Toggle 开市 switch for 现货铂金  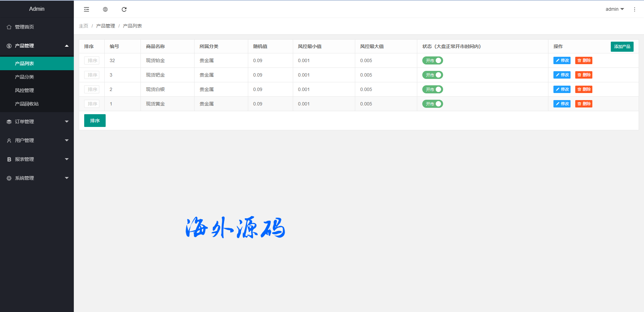coord(432,60)
